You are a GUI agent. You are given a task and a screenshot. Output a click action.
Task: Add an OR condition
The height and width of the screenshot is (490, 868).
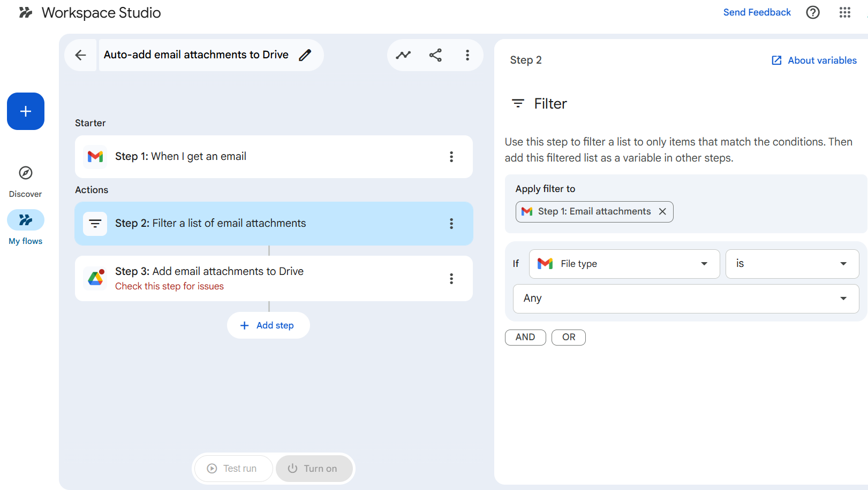pyautogui.click(x=568, y=337)
